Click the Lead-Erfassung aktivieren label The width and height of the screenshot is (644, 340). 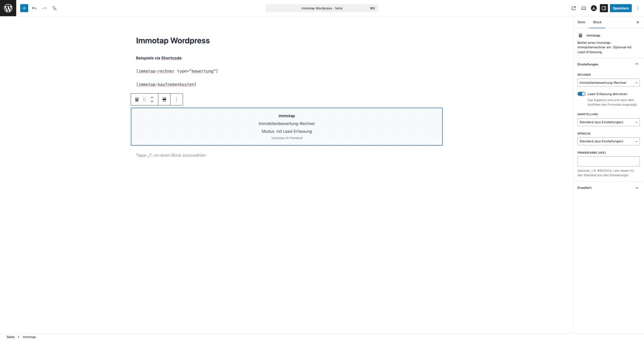(607, 94)
